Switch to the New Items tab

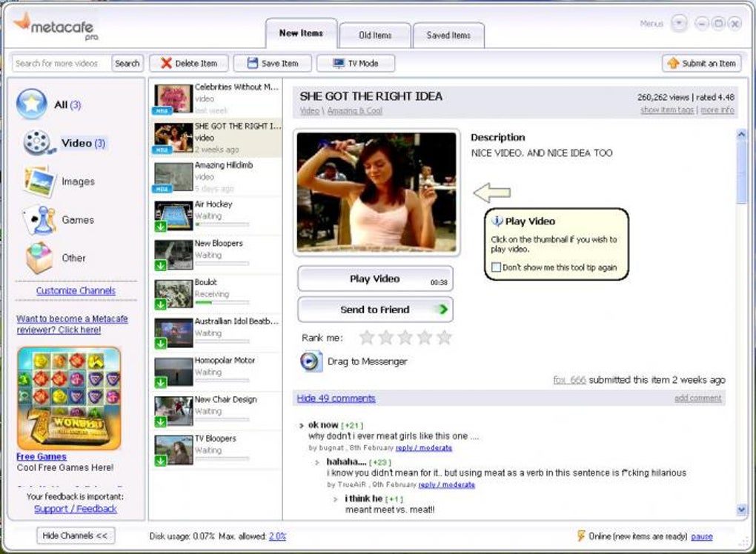point(301,33)
